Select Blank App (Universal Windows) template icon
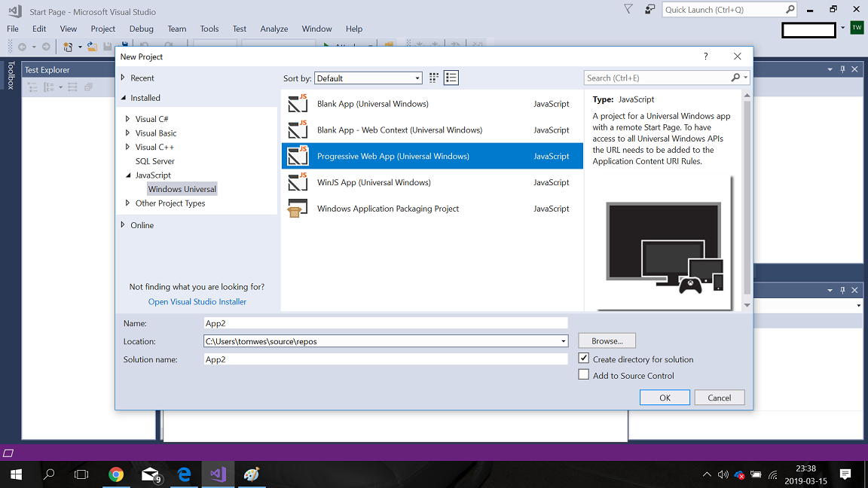Viewport: 868px width, 488px height. pyautogui.click(x=298, y=103)
